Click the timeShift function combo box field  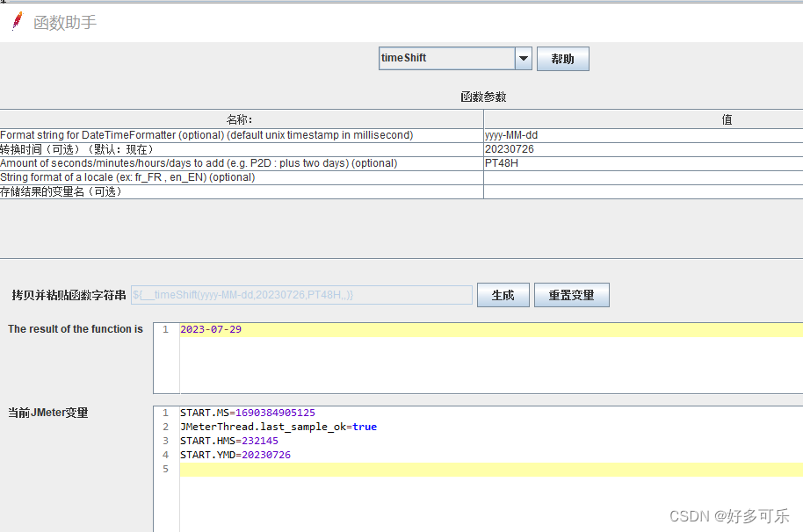click(446, 58)
